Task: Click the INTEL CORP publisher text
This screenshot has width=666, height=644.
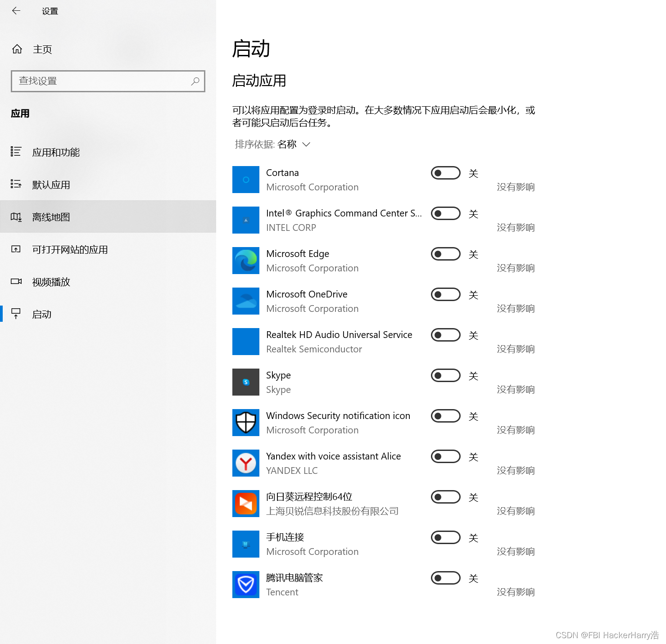Action: (291, 228)
